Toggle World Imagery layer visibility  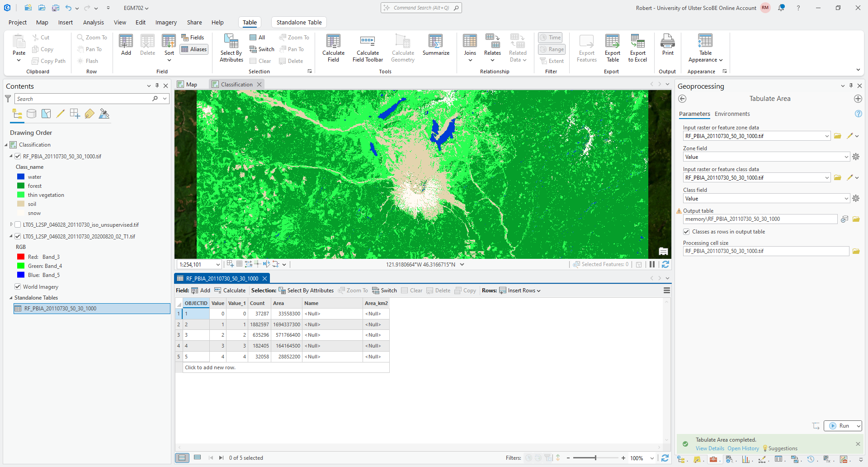tap(18, 287)
